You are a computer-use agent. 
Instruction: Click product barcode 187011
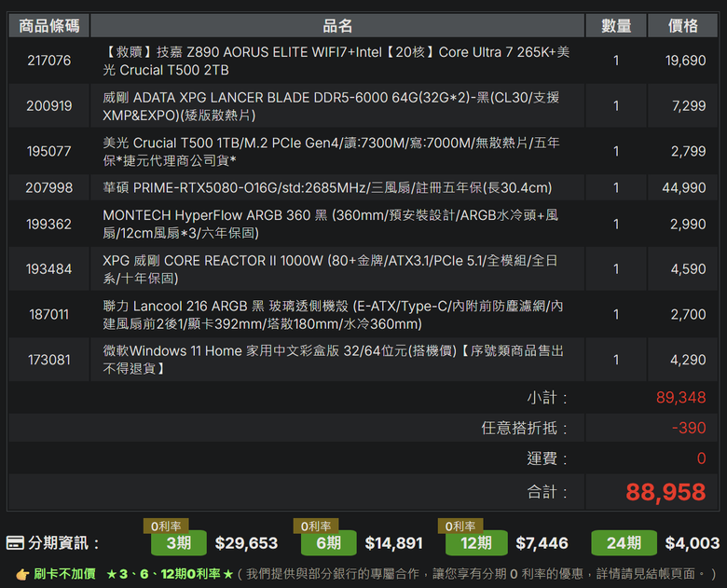[48, 315]
